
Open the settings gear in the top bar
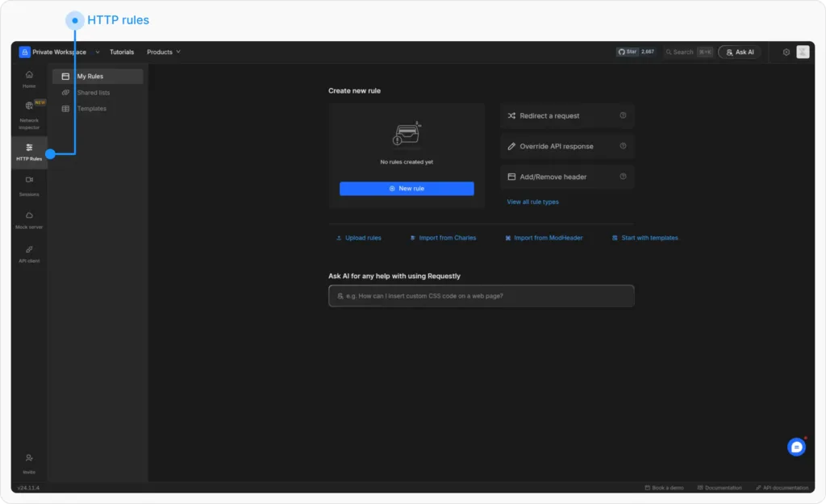pyautogui.click(x=786, y=52)
